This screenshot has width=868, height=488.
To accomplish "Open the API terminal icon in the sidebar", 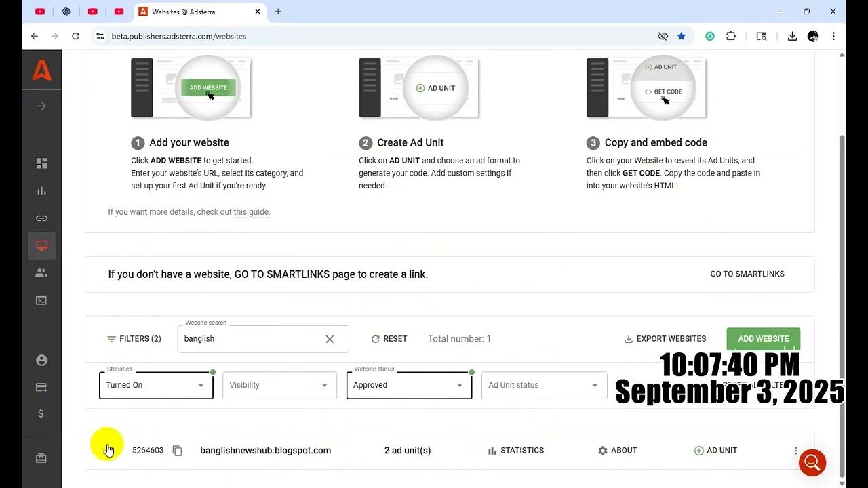I will (x=41, y=300).
